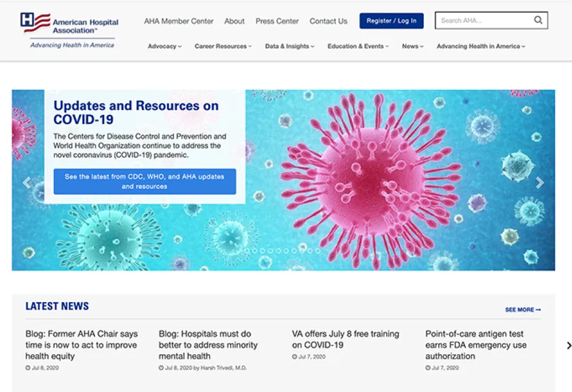Expand the Advocacy dropdown menu
This screenshot has height=392, width=572.
point(165,46)
